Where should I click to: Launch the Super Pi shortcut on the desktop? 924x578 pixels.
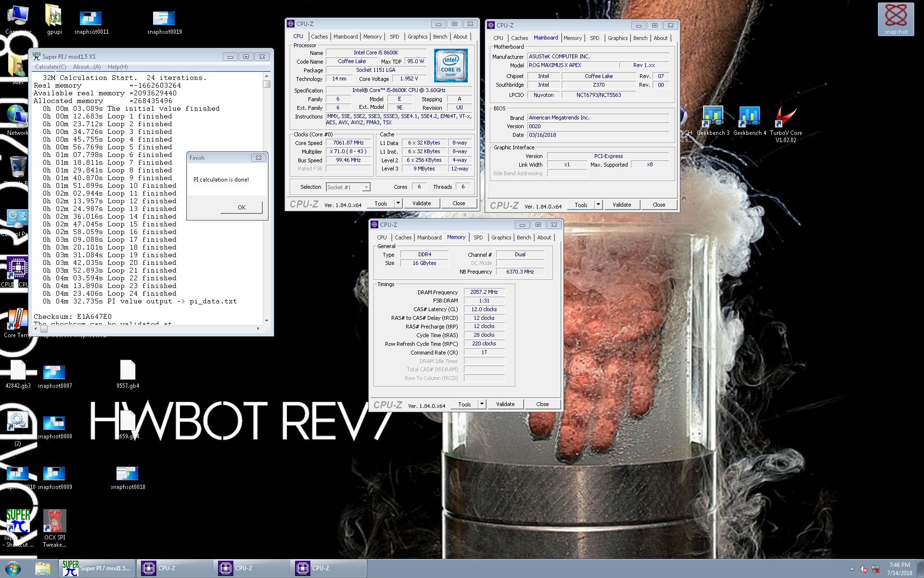[18, 528]
